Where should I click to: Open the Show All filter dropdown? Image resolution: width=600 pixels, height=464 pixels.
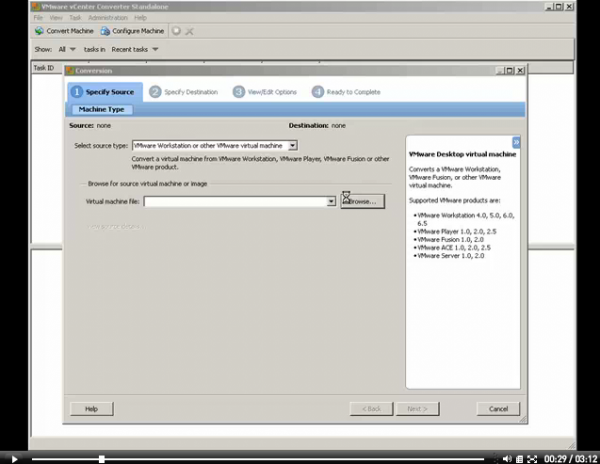(x=73, y=48)
